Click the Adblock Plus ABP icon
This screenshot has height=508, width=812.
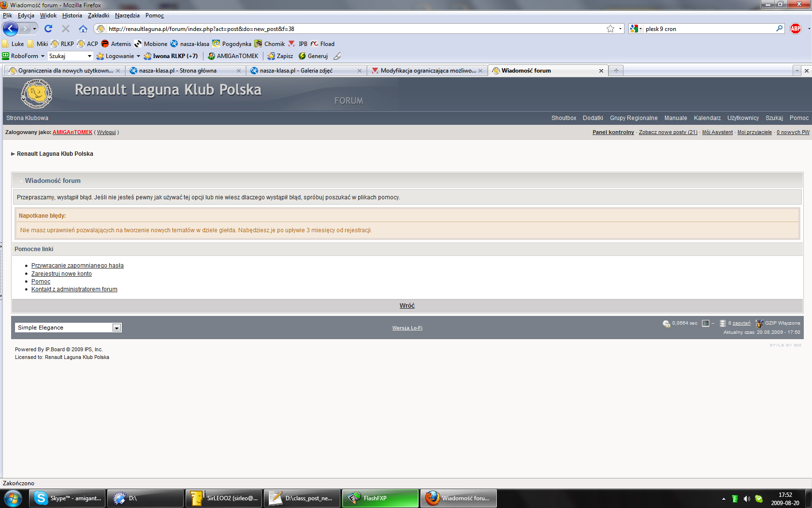point(796,29)
